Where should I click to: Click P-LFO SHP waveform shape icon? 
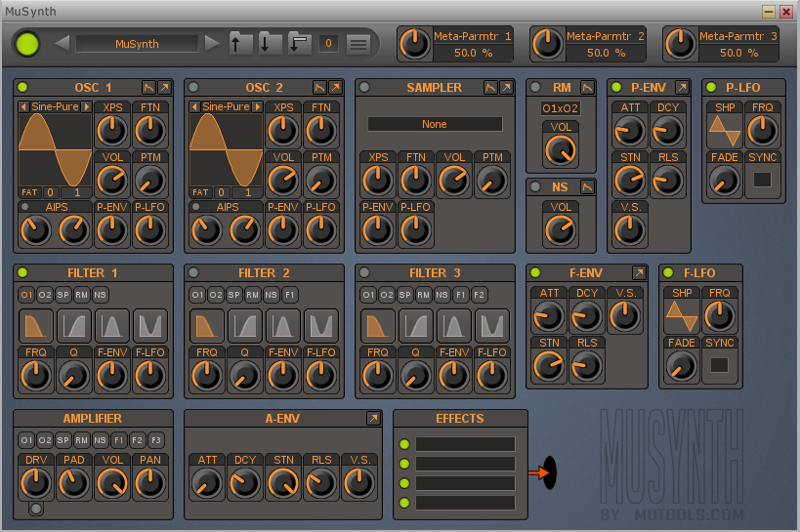pos(725,131)
